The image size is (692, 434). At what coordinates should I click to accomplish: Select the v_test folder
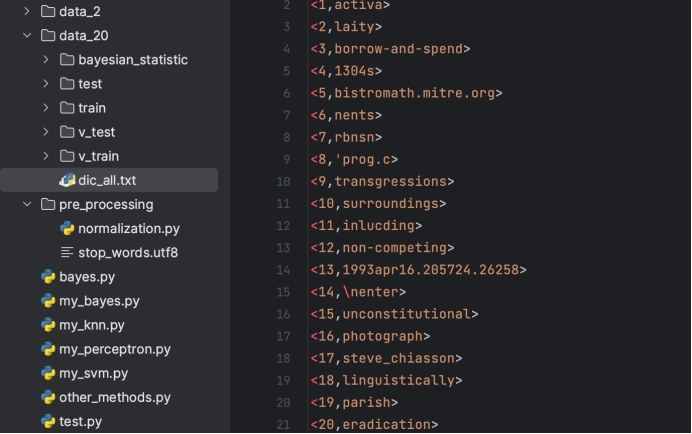(96, 132)
